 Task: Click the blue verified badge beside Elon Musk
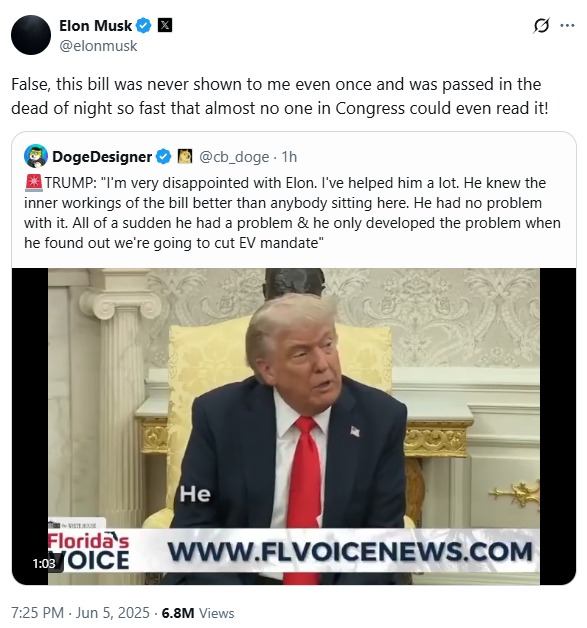point(143,26)
